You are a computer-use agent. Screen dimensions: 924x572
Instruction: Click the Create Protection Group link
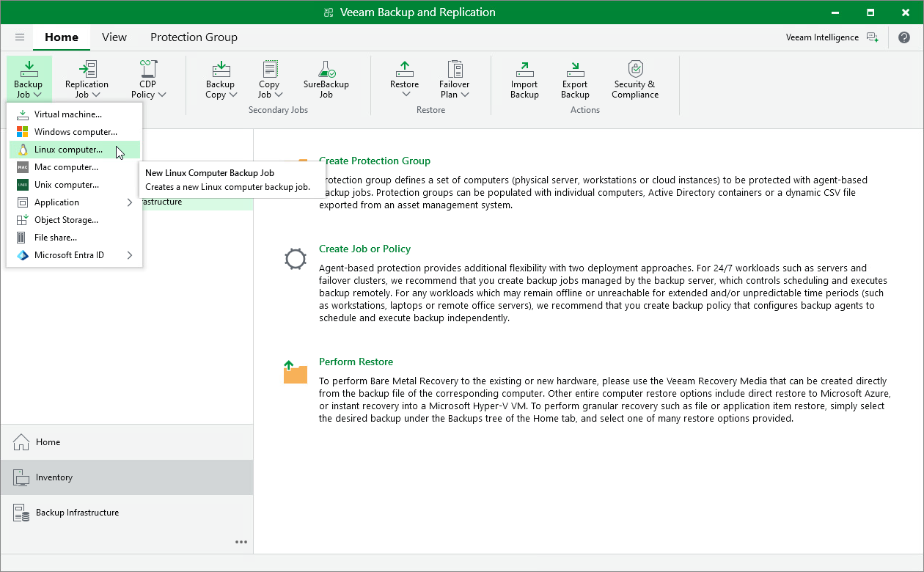click(x=375, y=161)
